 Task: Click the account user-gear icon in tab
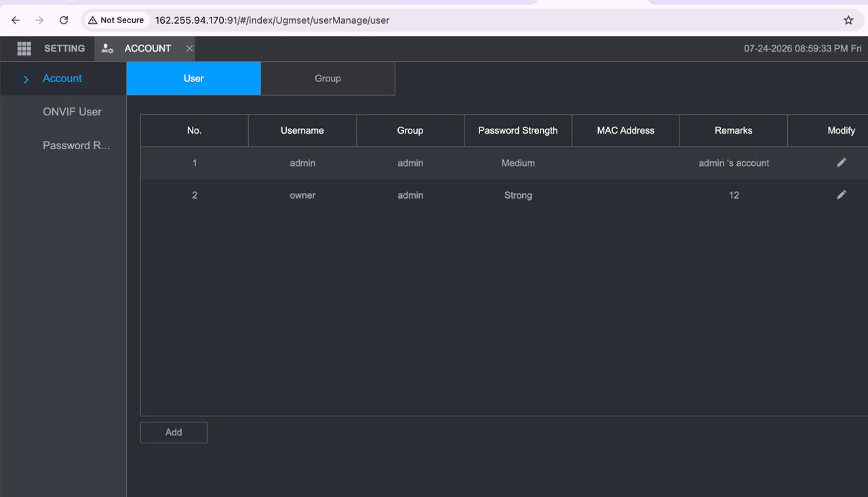click(107, 48)
